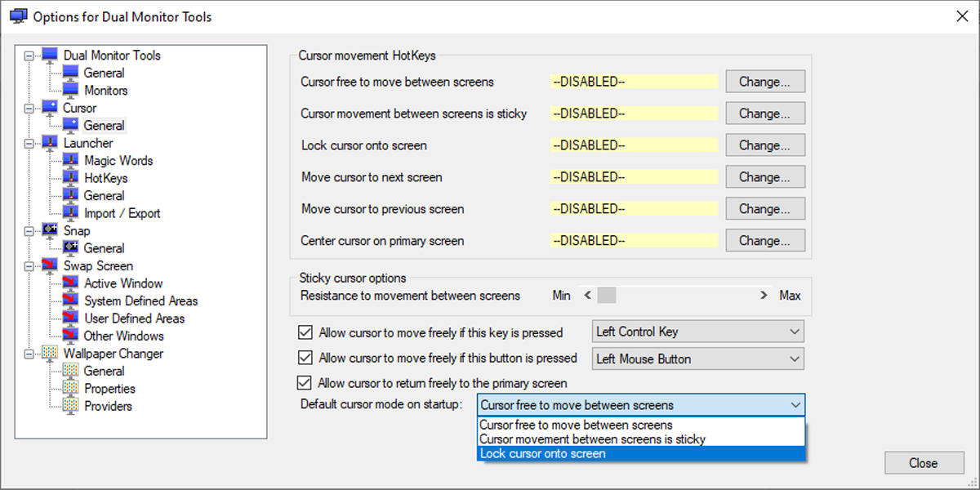980x490 pixels.
Task: Open the Left Control Key dropdown
Action: [697, 332]
